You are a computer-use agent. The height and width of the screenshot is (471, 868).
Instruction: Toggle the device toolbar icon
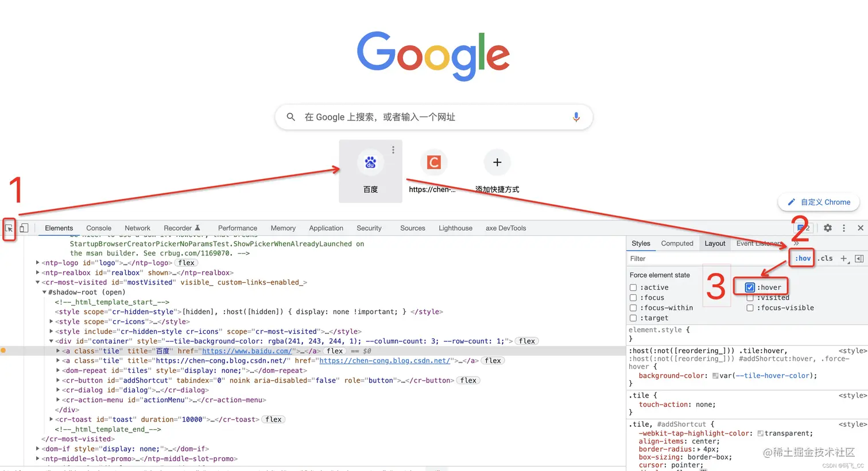pos(24,228)
